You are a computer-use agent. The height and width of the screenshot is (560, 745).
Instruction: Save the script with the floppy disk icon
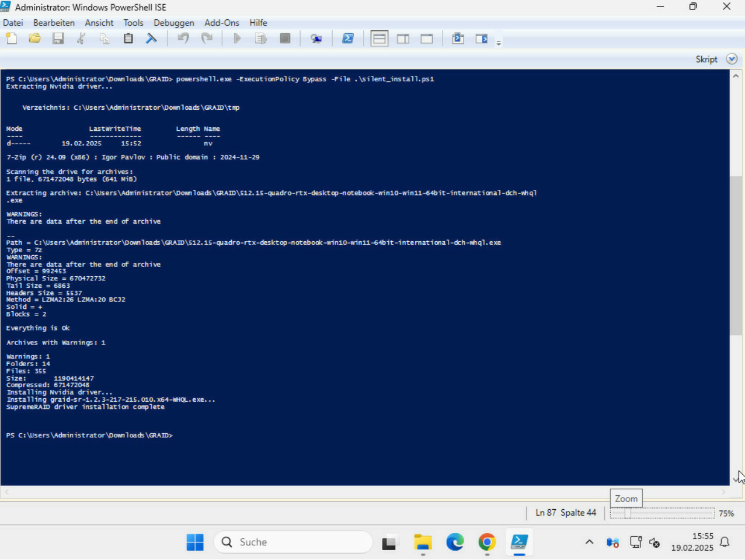(58, 39)
